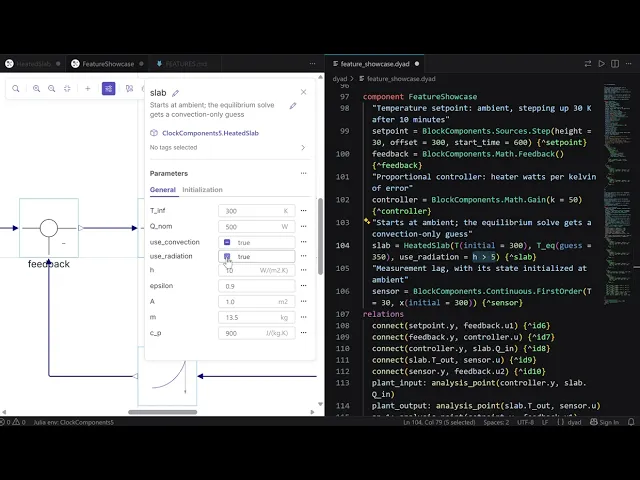
Task: Open options menu for use_radiation parameter
Action: [303, 256]
